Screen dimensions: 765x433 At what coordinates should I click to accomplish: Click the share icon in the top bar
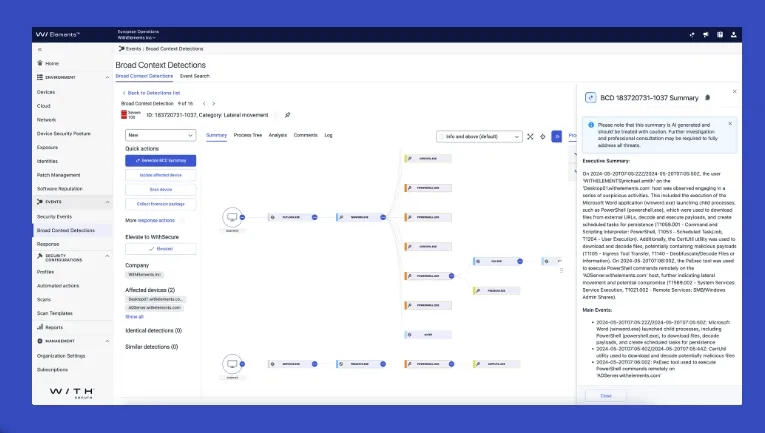(692, 35)
